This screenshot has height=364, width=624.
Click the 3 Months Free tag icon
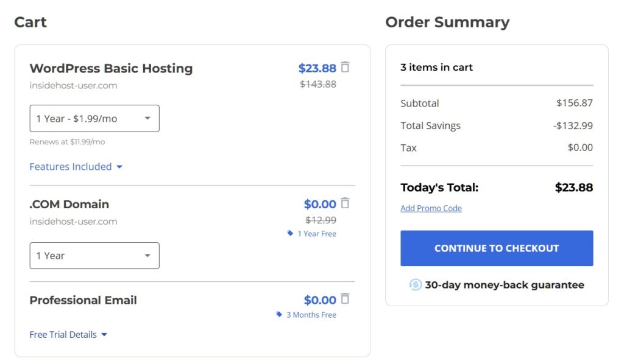tap(279, 314)
